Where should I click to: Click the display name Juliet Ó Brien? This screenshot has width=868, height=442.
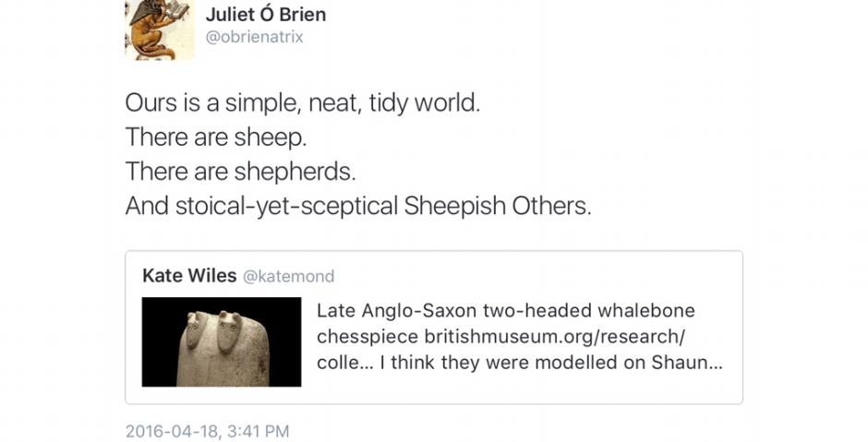click(x=264, y=15)
